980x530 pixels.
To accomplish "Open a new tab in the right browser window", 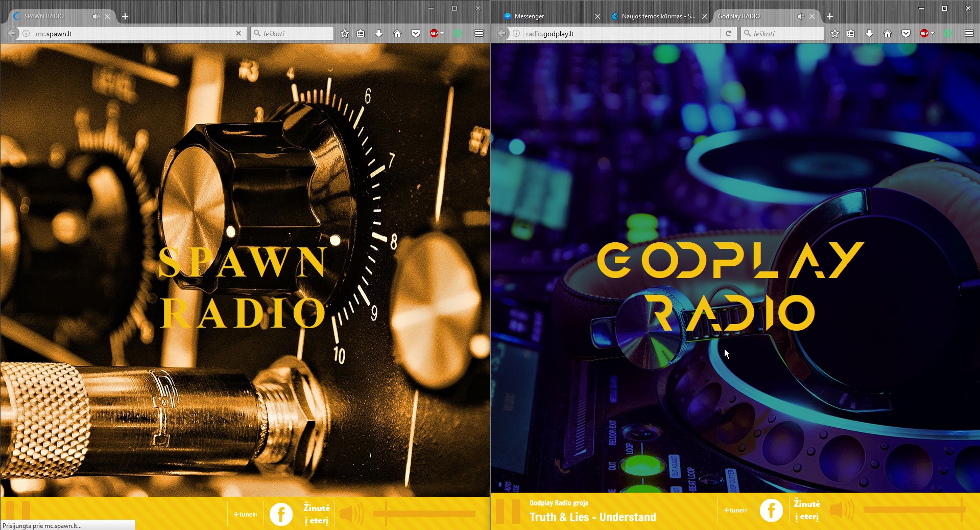I will click(830, 16).
